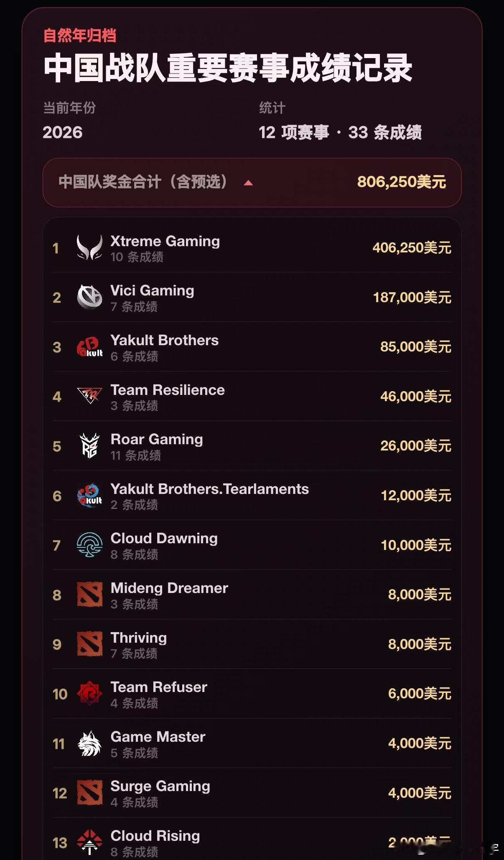The width and height of the screenshot is (504, 860).
Task: Click the Vici Gaming shield logo
Action: (89, 297)
